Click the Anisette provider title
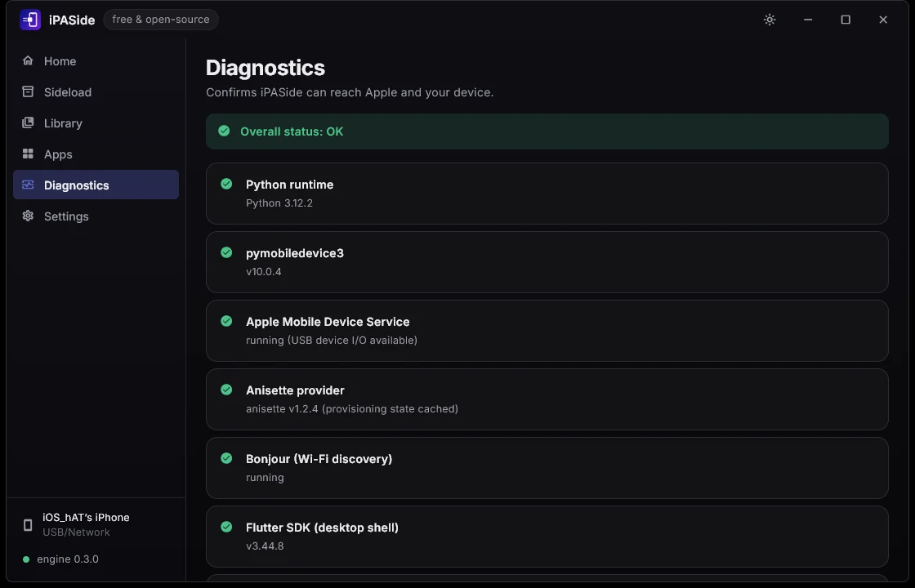915x588 pixels. [x=295, y=390]
